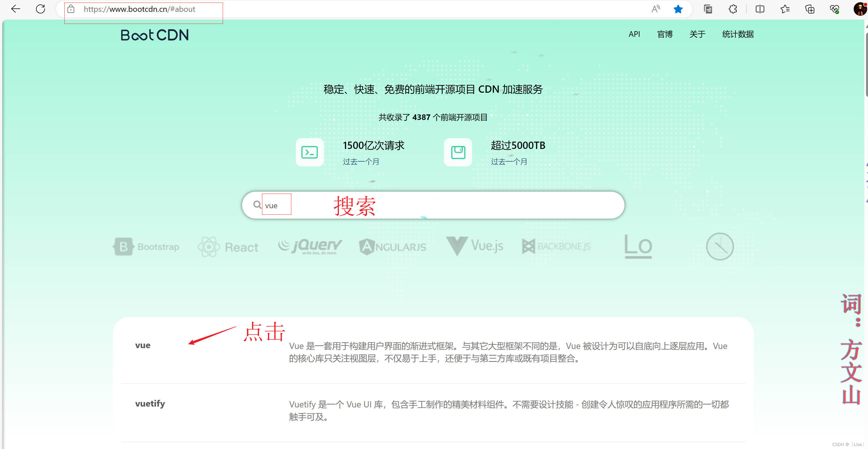Open Browser essentials heart icon
This screenshot has height=449, width=868.
pos(834,9)
